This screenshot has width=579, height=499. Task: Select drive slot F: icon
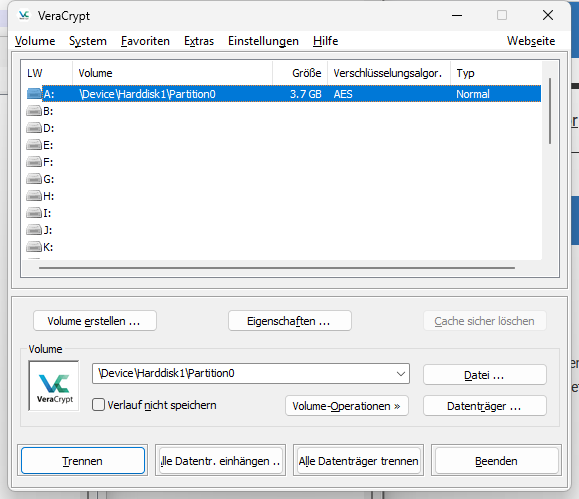(x=34, y=162)
